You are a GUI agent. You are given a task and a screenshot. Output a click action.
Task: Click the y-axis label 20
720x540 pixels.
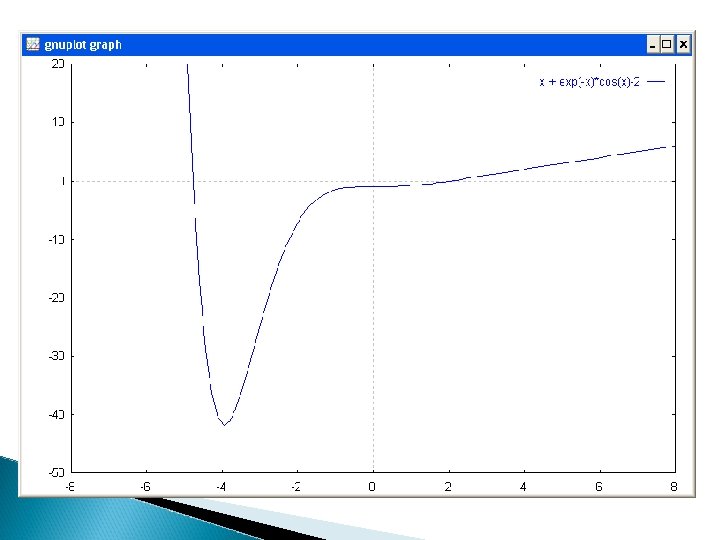tap(58, 64)
